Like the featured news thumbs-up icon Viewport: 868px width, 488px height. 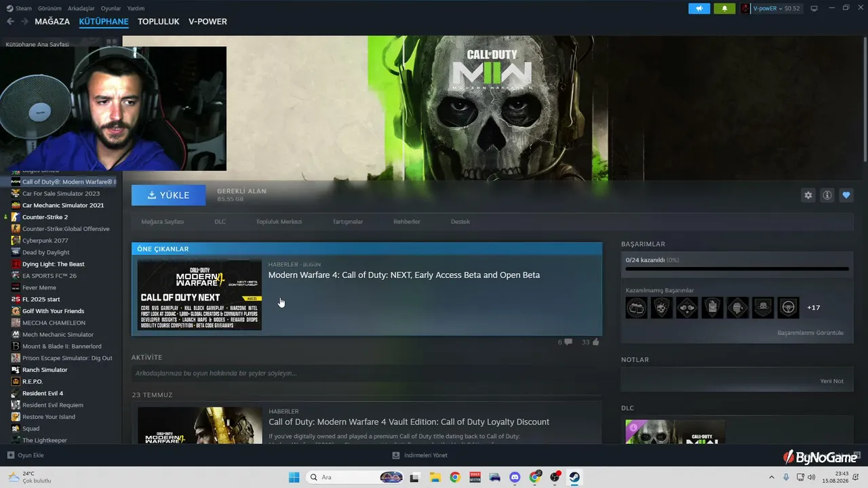pyautogui.click(x=596, y=342)
